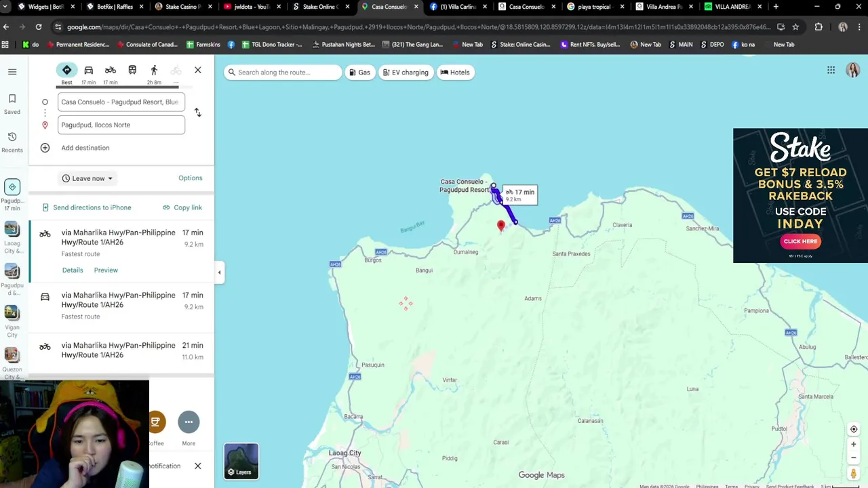
Task: Open the Leave now dropdown
Action: coord(87,178)
